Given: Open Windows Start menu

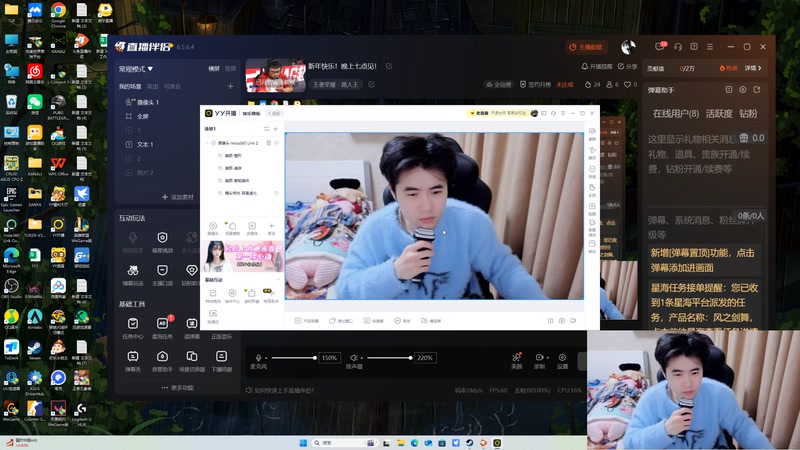Looking at the screenshot, I should coord(303,443).
